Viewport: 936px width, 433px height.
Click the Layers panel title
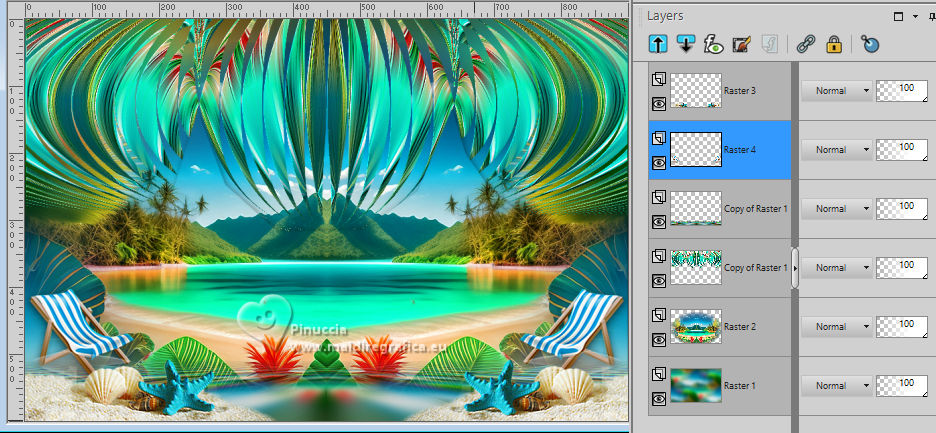665,16
